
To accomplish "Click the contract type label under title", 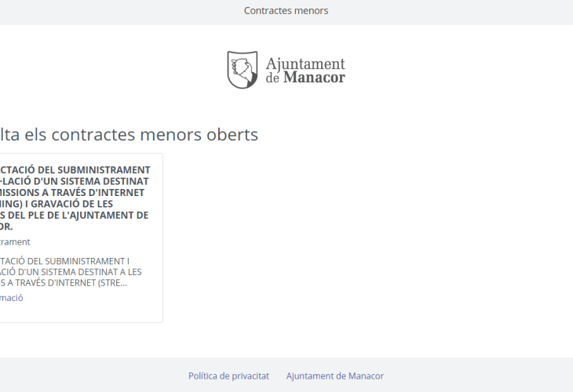I will point(14,242).
